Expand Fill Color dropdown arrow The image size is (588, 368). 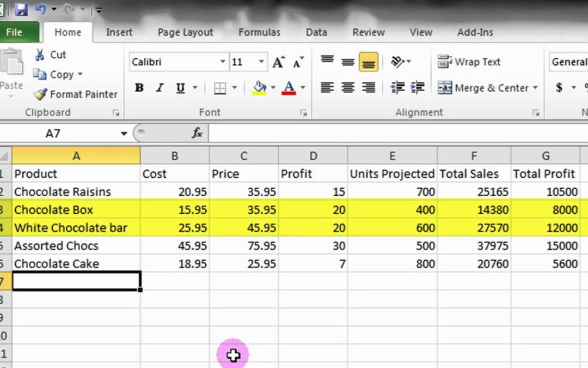tap(273, 88)
